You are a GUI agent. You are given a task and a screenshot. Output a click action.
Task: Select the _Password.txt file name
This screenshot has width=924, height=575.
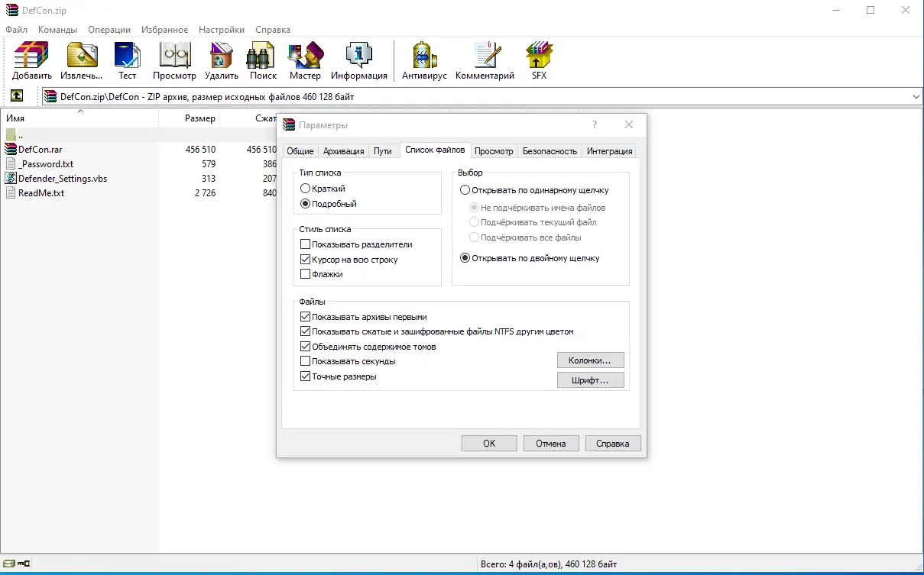(x=46, y=164)
